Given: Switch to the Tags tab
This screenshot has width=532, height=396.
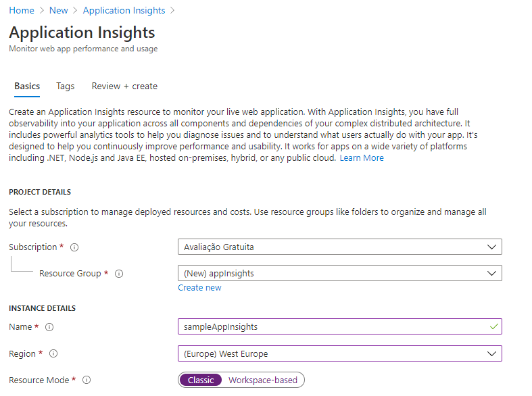Looking at the screenshot, I should coord(66,86).
